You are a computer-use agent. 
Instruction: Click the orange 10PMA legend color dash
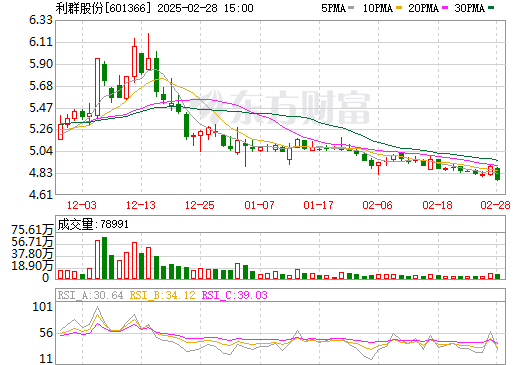click(398, 7)
